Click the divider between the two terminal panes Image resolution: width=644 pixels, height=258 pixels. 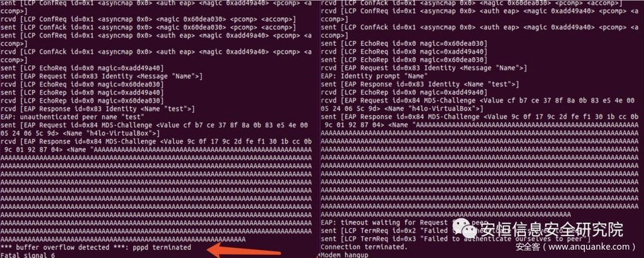(316, 129)
